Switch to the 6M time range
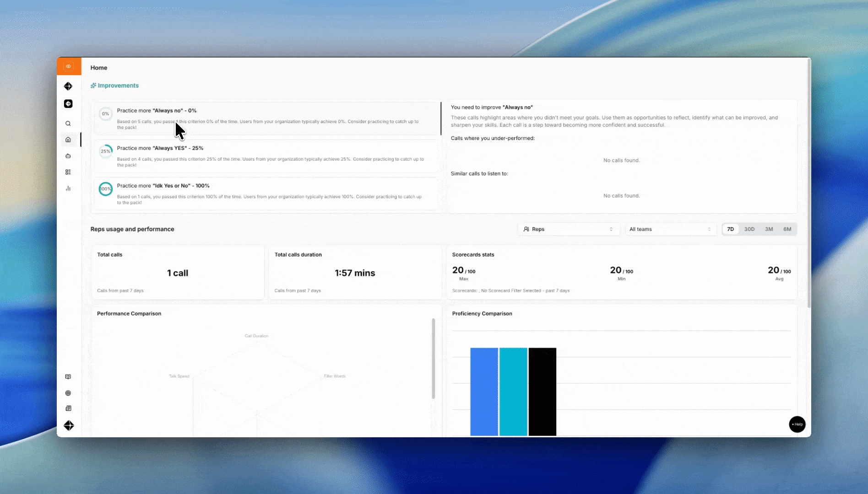Screen dimensions: 868x494 pyautogui.click(x=787, y=229)
